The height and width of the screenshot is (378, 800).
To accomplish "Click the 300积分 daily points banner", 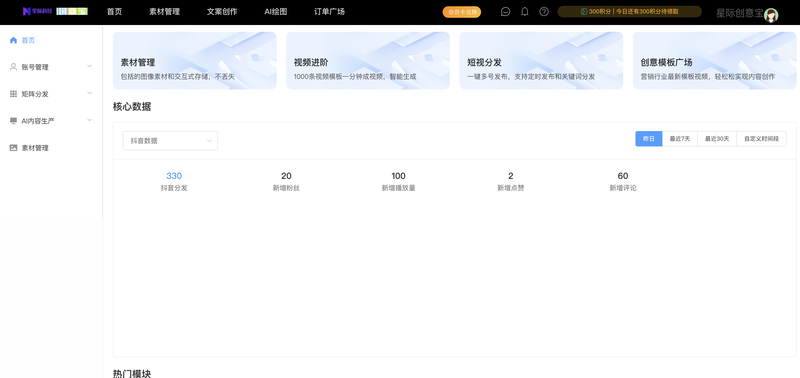I will [630, 12].
